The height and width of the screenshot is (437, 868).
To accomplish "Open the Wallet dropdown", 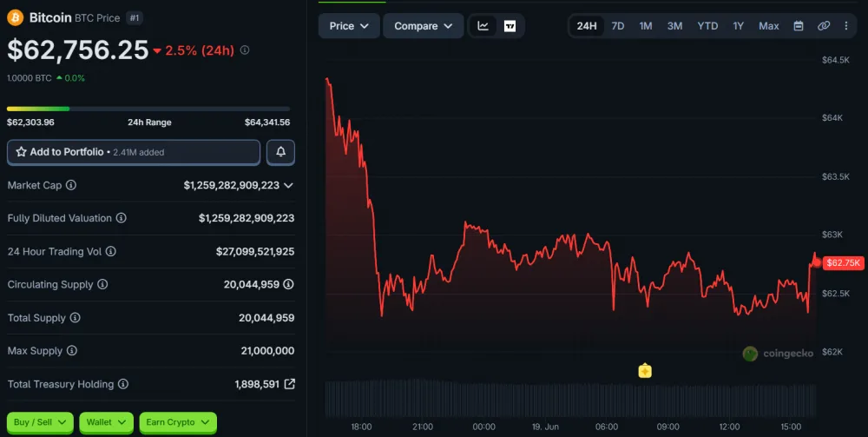I will pyautogui.click(x=106, y=422).
